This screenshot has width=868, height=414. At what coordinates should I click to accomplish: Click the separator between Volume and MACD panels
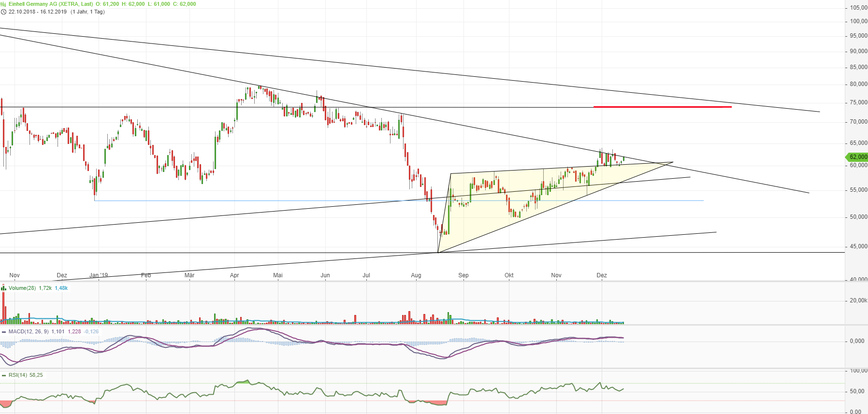434,325
